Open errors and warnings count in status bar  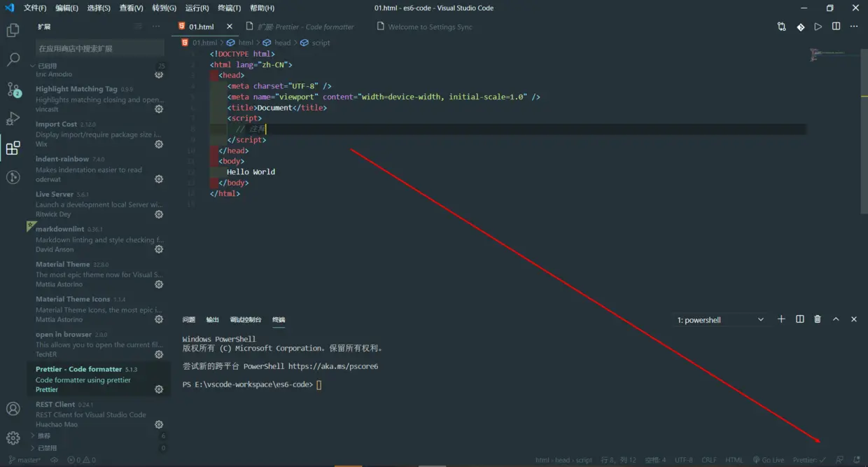pyautogui.click(x=81, y=460)
